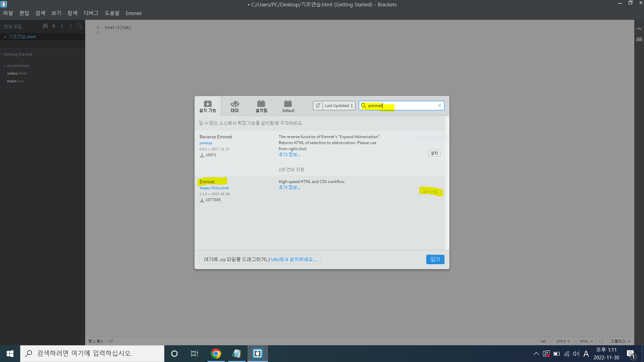644x362 pixels.
Task: Install the Reverse Emmet extension
Action: click(434, 153)
